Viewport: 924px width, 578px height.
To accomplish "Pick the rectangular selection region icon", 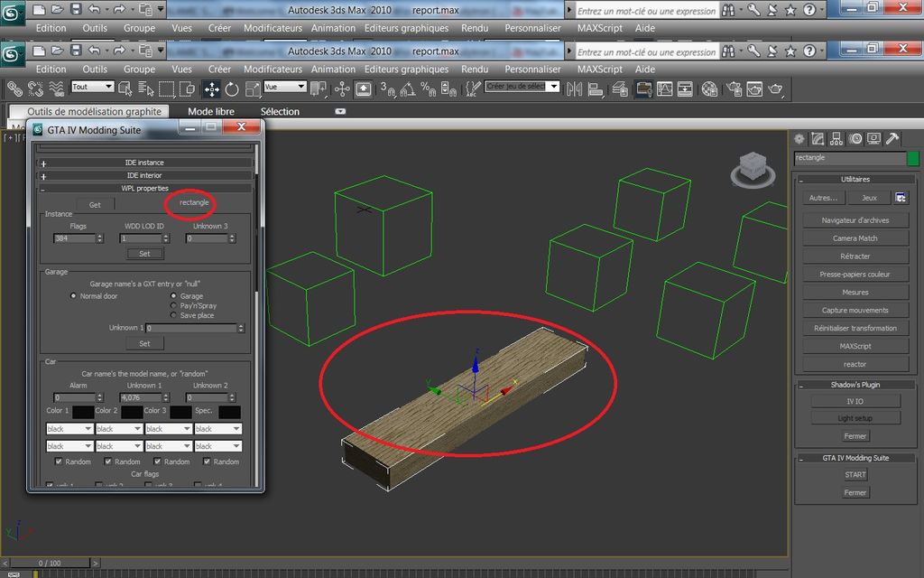I will (167, 89).
